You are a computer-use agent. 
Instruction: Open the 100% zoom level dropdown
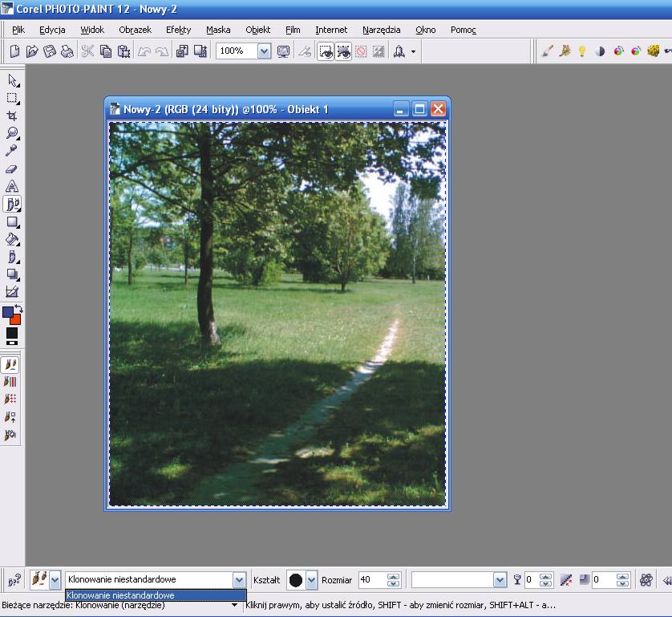click(x=264, y=51)
